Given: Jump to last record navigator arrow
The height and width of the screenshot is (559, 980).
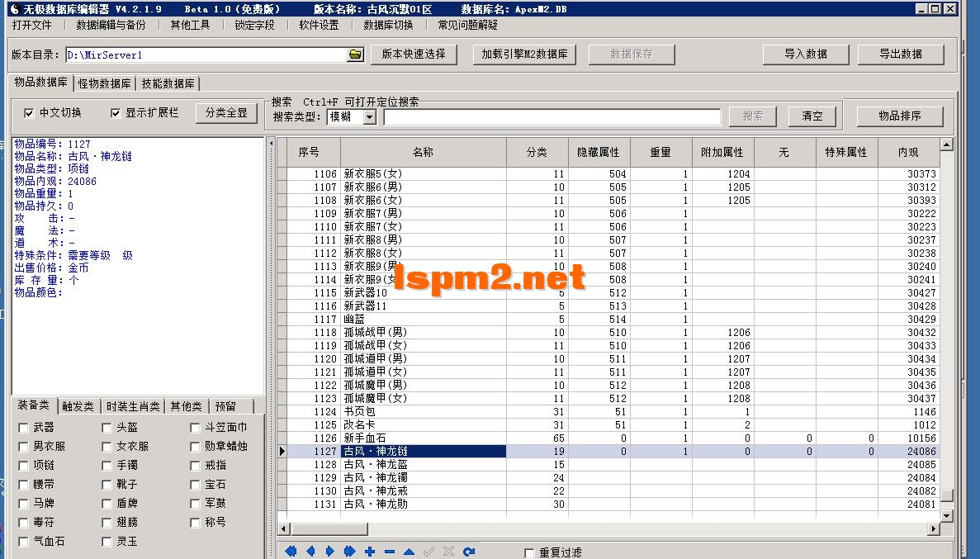Looking at the screenshot, I should click(x=349, y=552).
